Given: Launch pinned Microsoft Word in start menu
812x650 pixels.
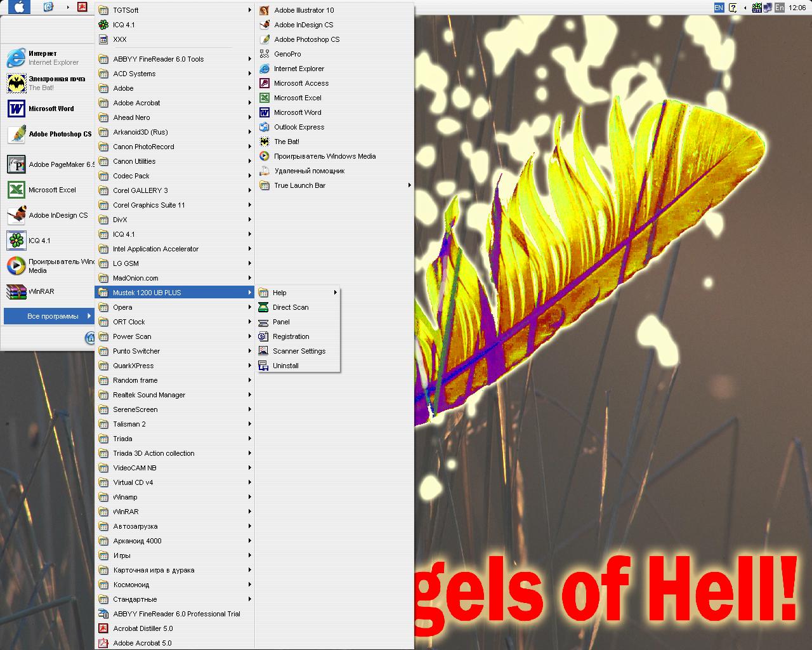Looking at the screenshot, I should [48, 109].
